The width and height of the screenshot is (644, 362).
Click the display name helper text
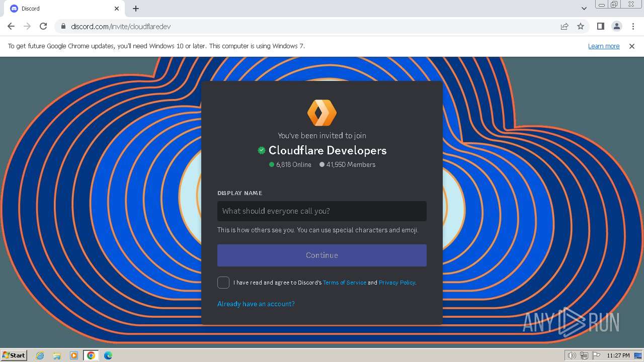coord(318,230)
